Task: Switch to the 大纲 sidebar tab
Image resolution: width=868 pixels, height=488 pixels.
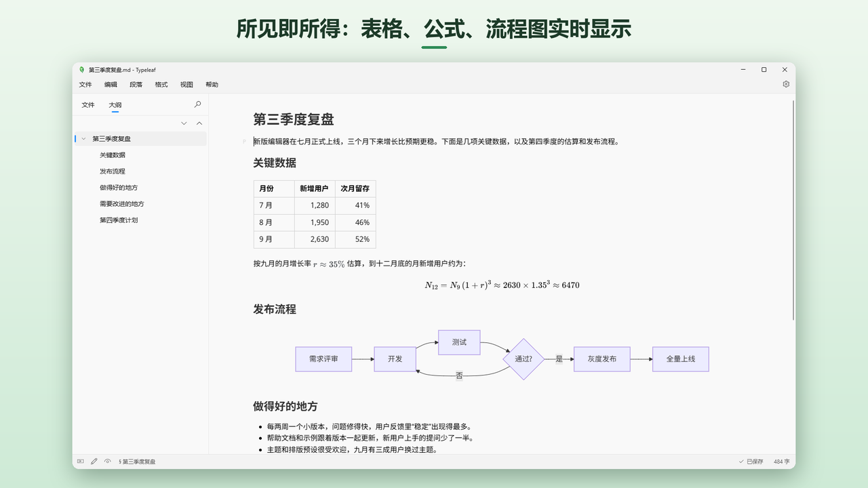Action: pos(115,105)
